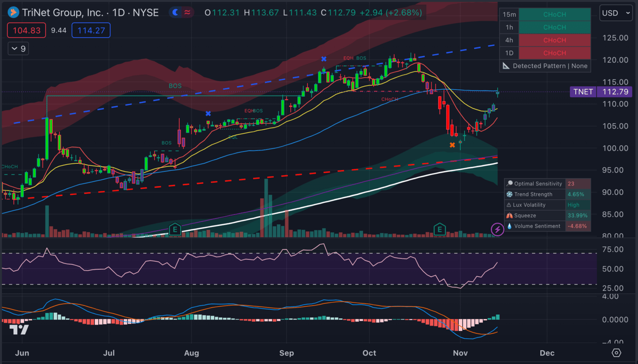Image resolution: width=638 pixels, height=364 pixels.
Task: Click the Jun label on the time axis
Action: click(x=23, y=353)
